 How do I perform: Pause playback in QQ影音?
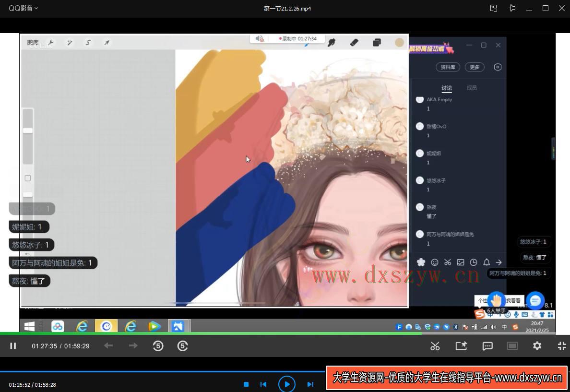coord(13,346)
